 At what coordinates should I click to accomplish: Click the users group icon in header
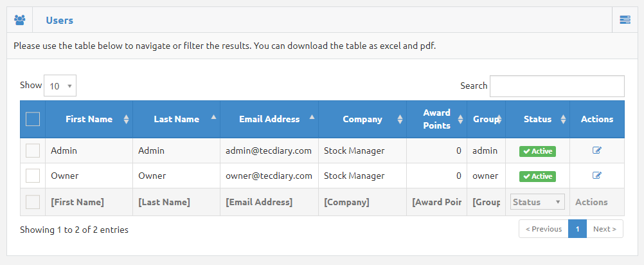(x=19, y=20)
